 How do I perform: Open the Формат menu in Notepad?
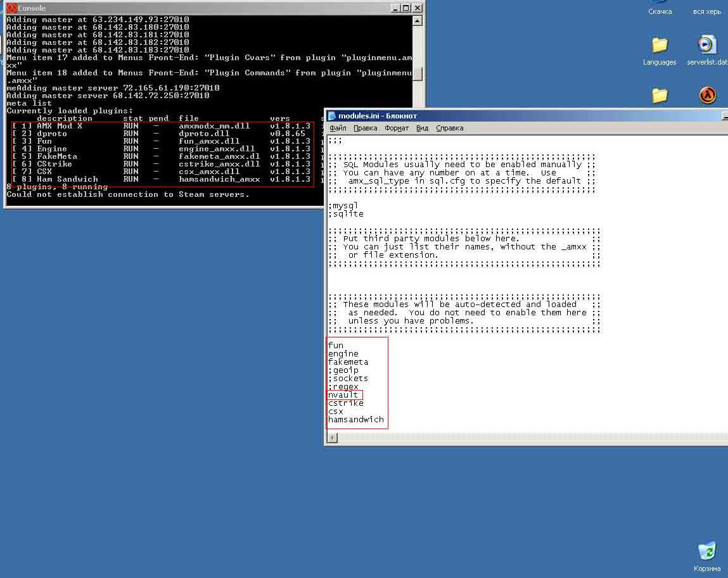pos(397,128)
